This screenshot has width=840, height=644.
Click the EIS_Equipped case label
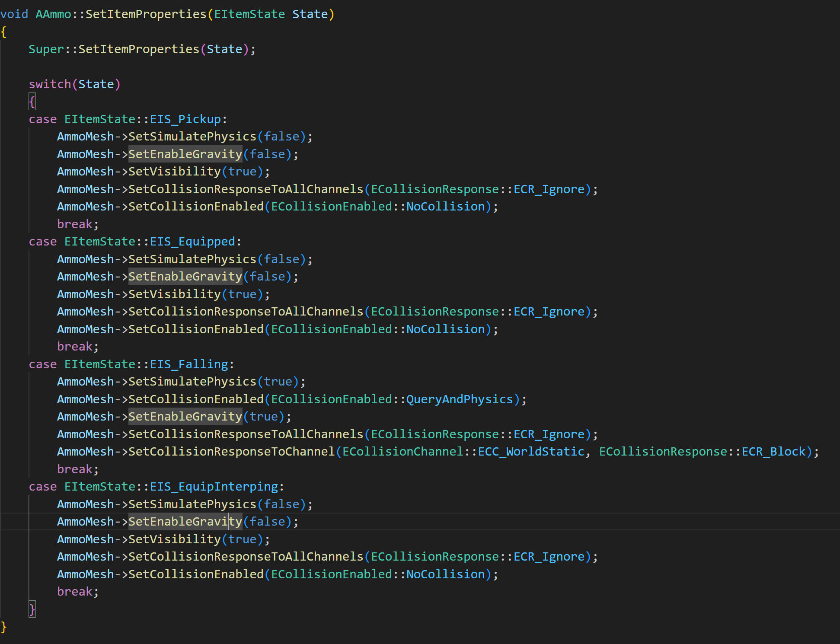point(192,242)
